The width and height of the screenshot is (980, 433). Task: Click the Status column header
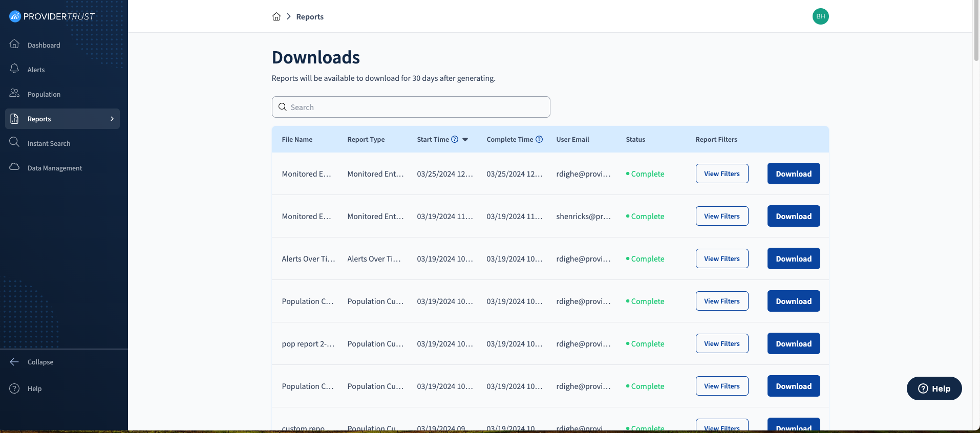(x=635, y=139)
